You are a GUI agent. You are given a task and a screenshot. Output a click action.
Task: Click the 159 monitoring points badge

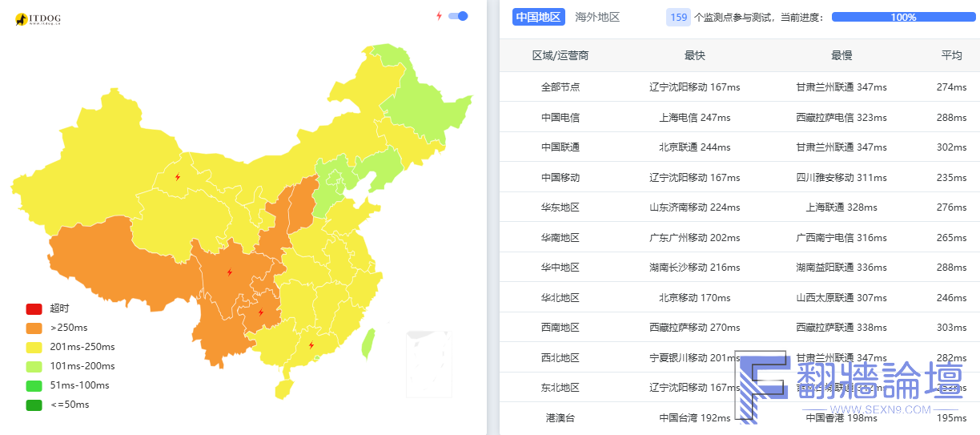tap(678, 17)
